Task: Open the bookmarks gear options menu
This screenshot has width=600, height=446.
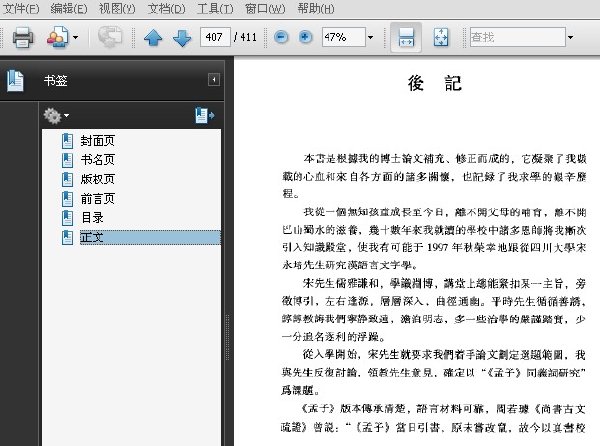Action: coord(56,116)
